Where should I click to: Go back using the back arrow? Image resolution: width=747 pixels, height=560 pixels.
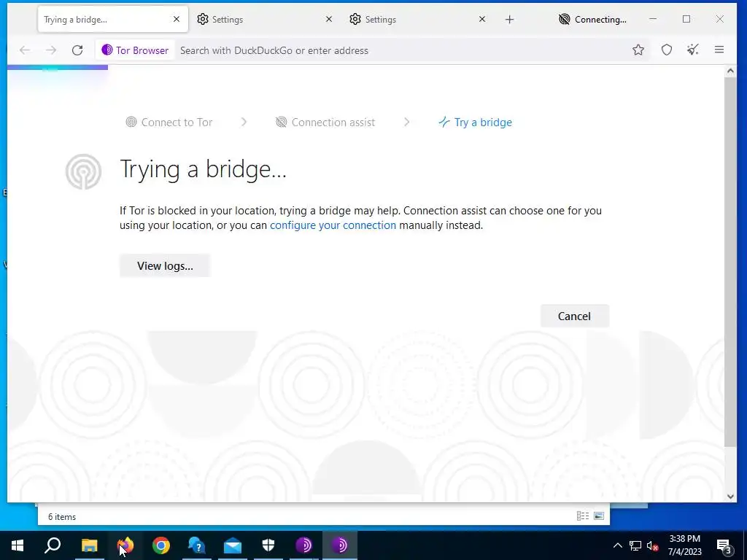point(25,50)
